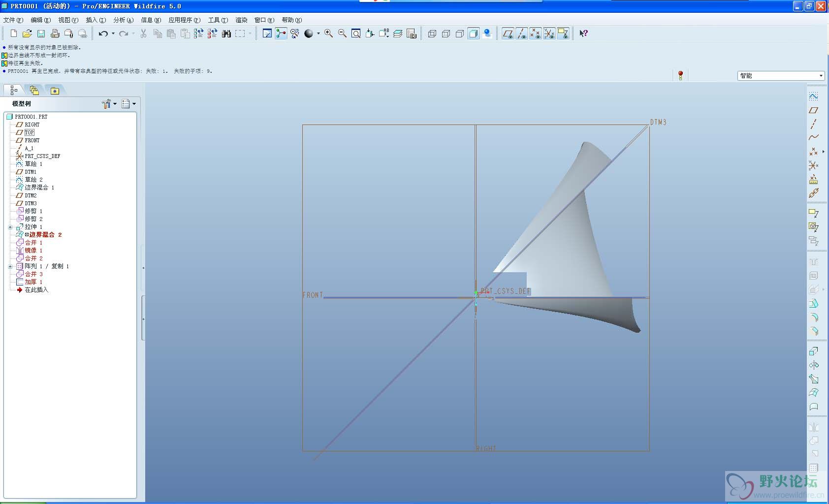Toggle datum planes display

(508, 33)
